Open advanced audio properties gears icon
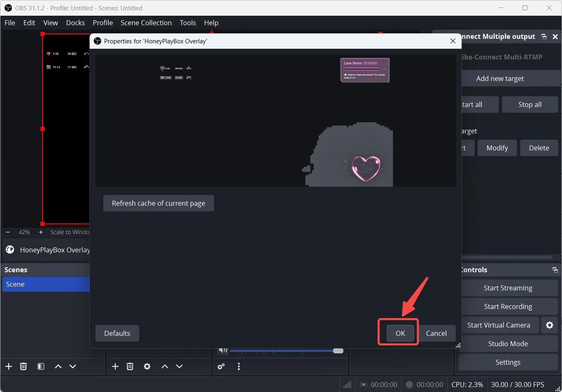The width and height of the screenshot is (562, 392). point(221,366)
